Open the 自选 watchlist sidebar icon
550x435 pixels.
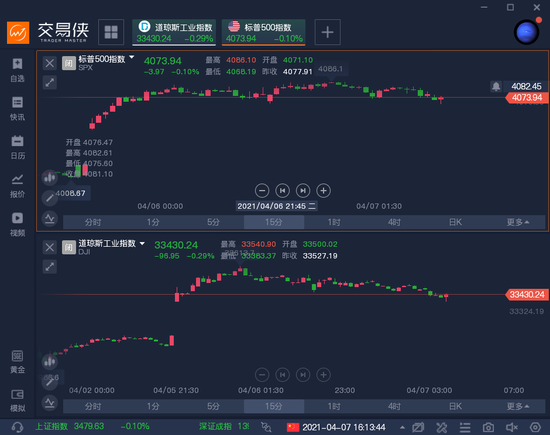tap(17, 70)
